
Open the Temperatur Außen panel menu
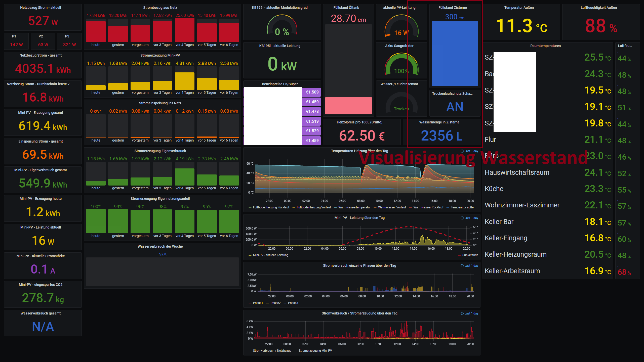point(519,8)
